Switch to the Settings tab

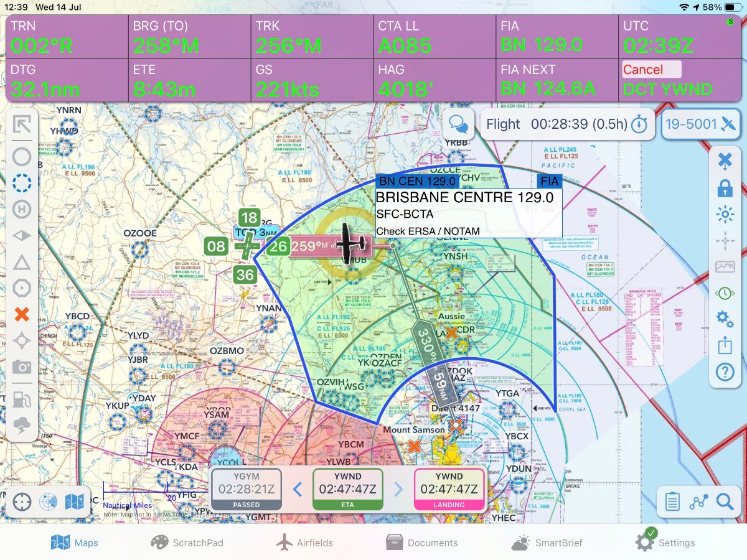(665, 541)
